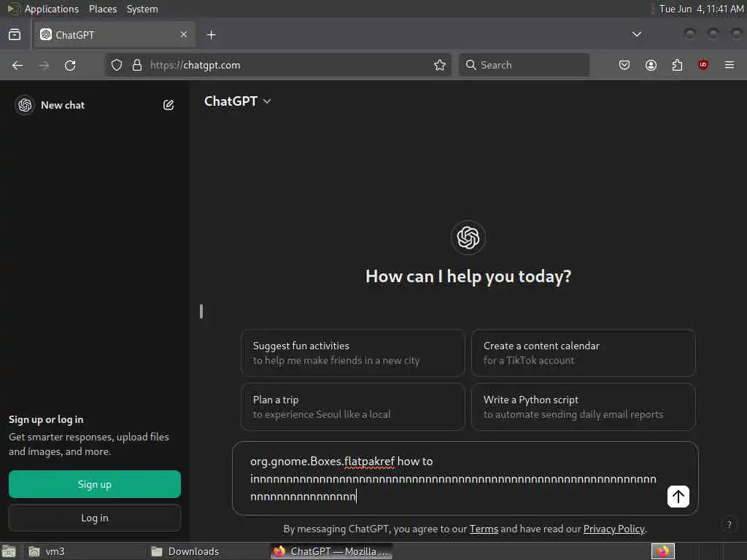Click the help question mark icon

(729, 525)
